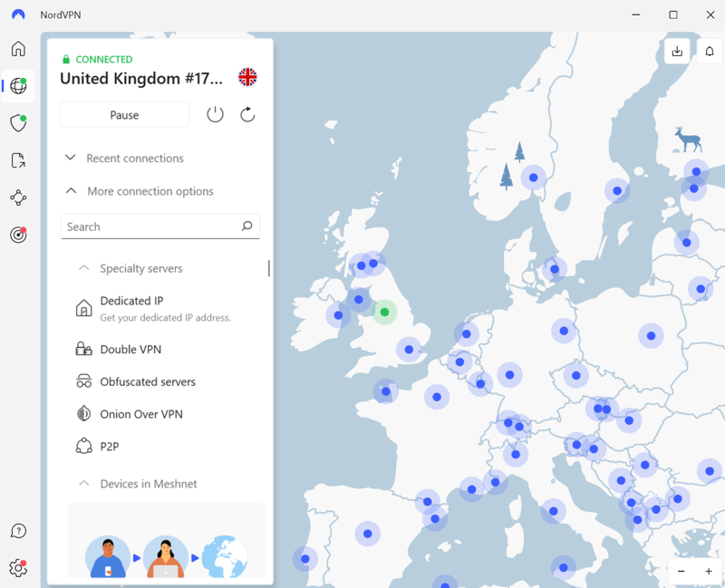Open the Meshnet nodes icon in sidebar
Viewport: 725px width, 588px height.
[18, 198]
